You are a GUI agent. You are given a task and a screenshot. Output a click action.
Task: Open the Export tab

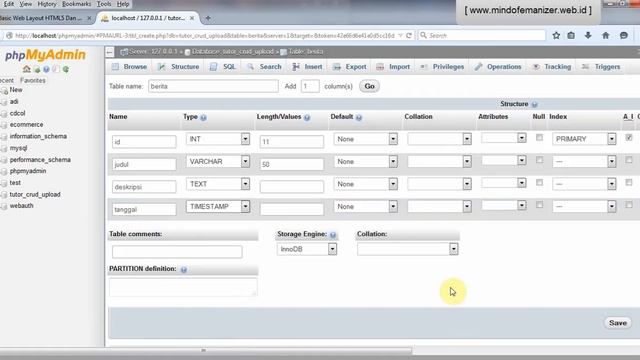349,67
